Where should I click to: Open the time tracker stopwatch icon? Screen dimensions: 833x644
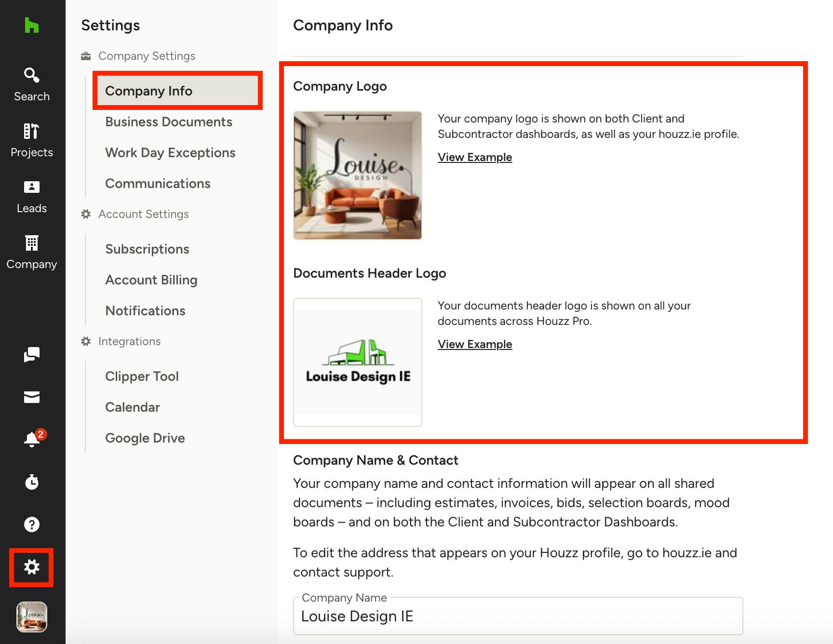[x=32, y=482]
